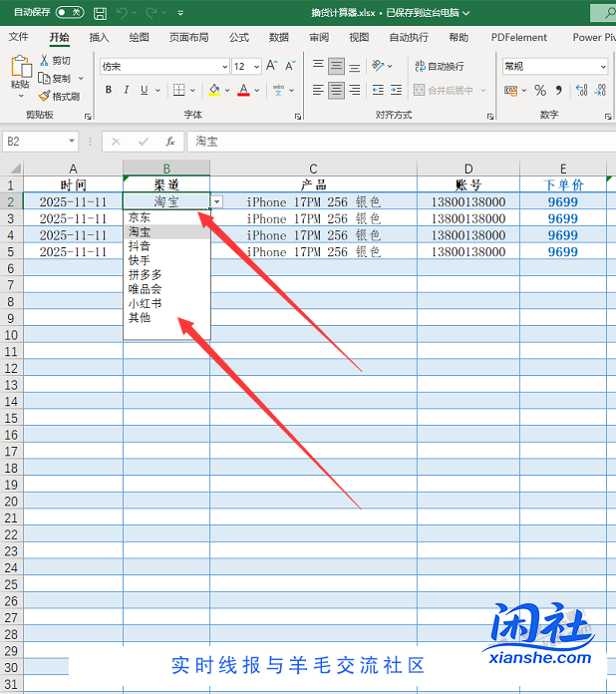Apply red font color A
Screen dimensions: 616x694
pos(243,90)
